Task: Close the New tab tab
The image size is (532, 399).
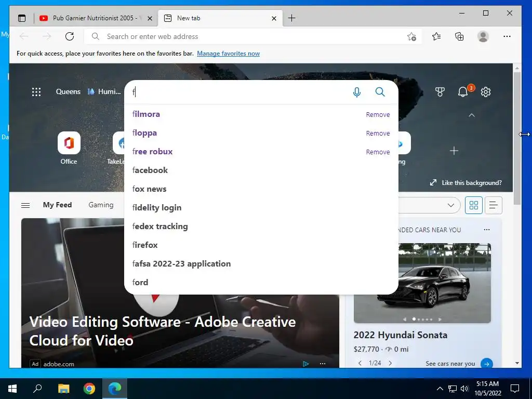Action: click(x=274, y=18)
